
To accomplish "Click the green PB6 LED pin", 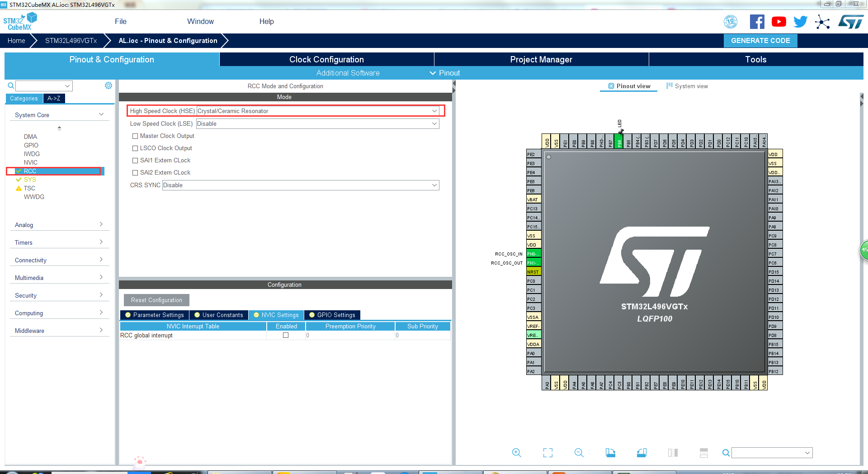I will point(619,142).
